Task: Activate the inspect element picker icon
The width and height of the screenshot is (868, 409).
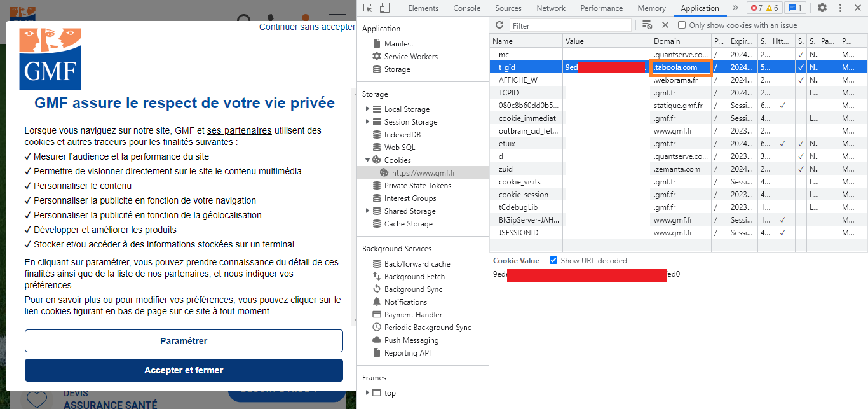Action: (368, 8)
